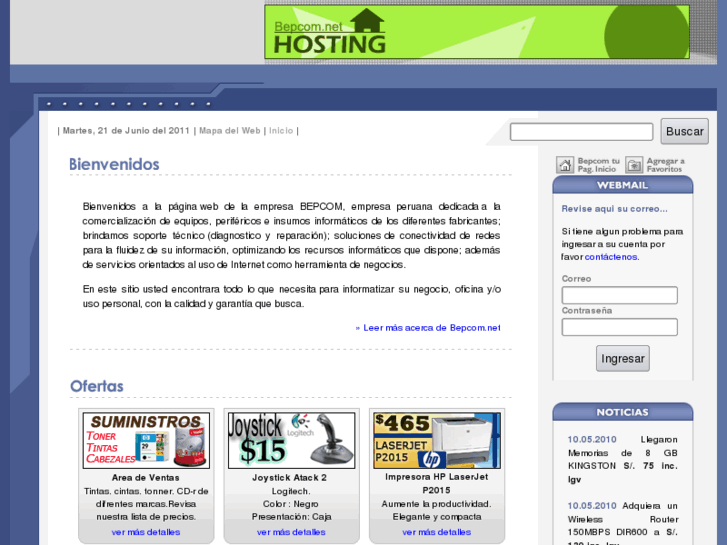
Task: Focus the Correo input field
Action: 619,295
